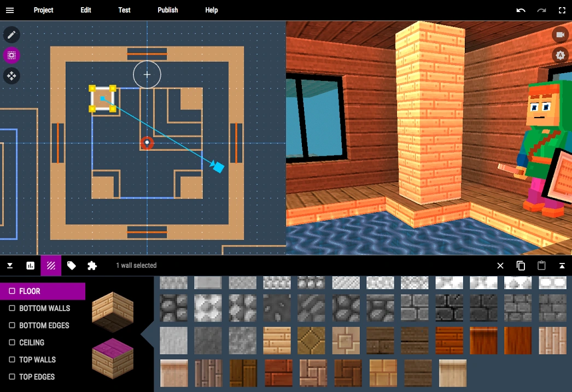The height and width of the screenshot is (392, 572).
Task: Click the tag label icon in the bottom toolbar
Action: (x=71, y=266)
